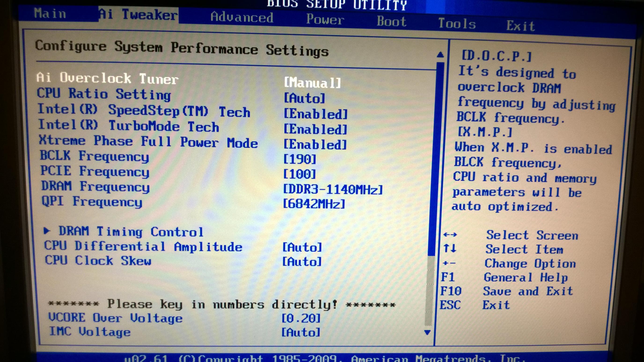Click the left-right arrows Select Screen icon
The width and height of the screenshot is (644, 362).
[450, 235]
